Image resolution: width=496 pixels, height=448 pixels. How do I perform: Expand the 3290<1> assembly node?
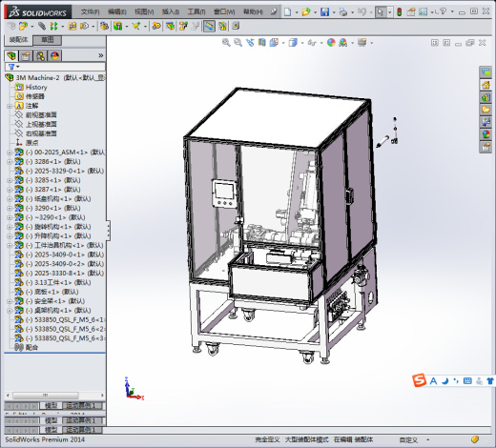[x=10, y=209]
